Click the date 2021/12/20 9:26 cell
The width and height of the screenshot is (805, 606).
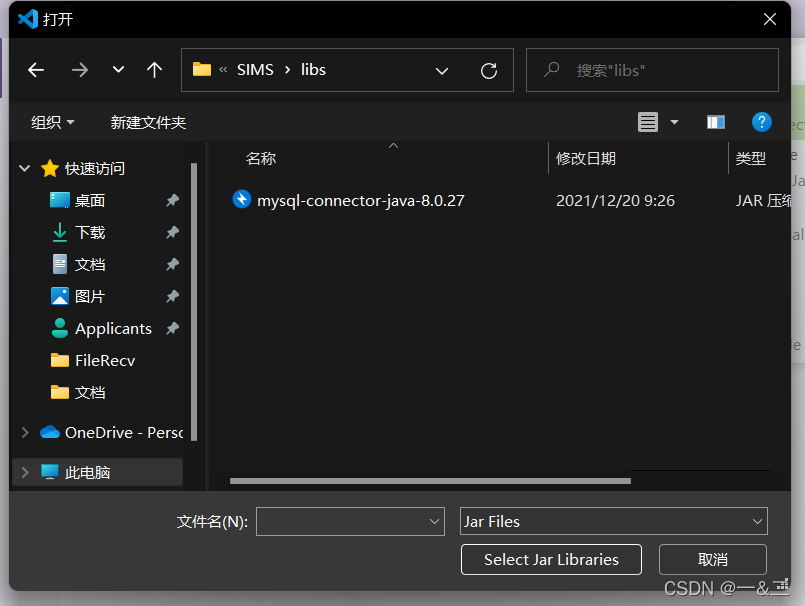615,200
